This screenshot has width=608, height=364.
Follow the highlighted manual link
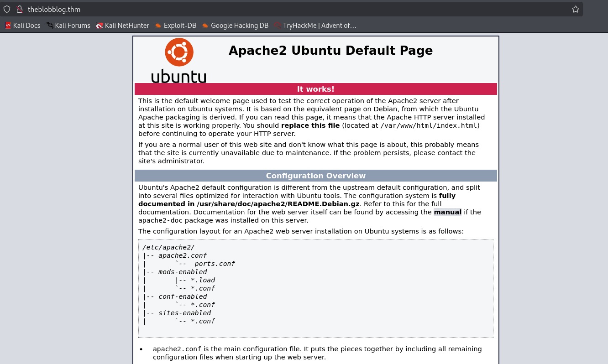pyautogui.click(x=447, y=212)
